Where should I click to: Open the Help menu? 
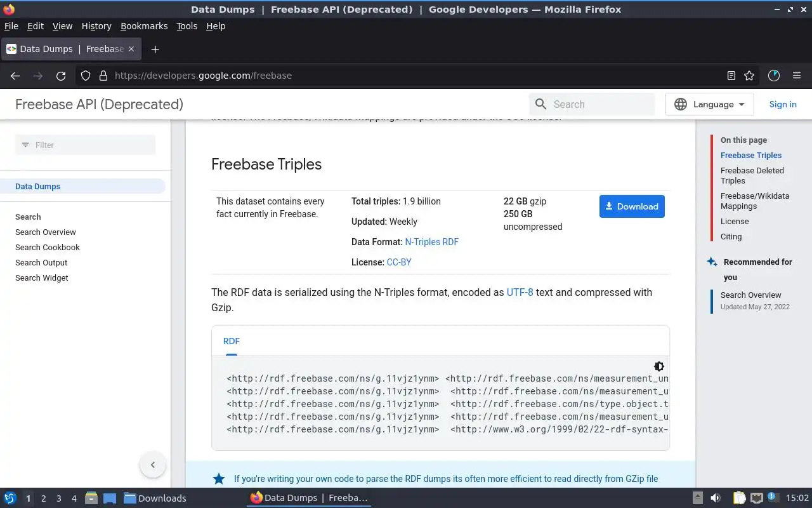[216, 26]
